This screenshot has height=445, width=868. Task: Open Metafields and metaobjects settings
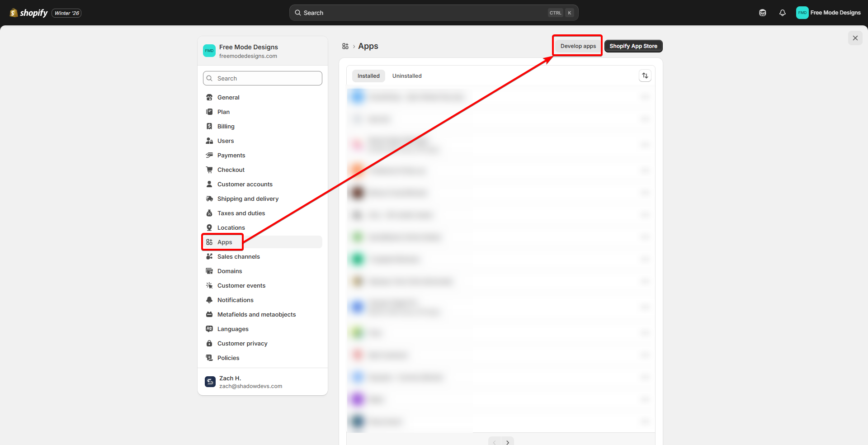(x=256, y=314)
